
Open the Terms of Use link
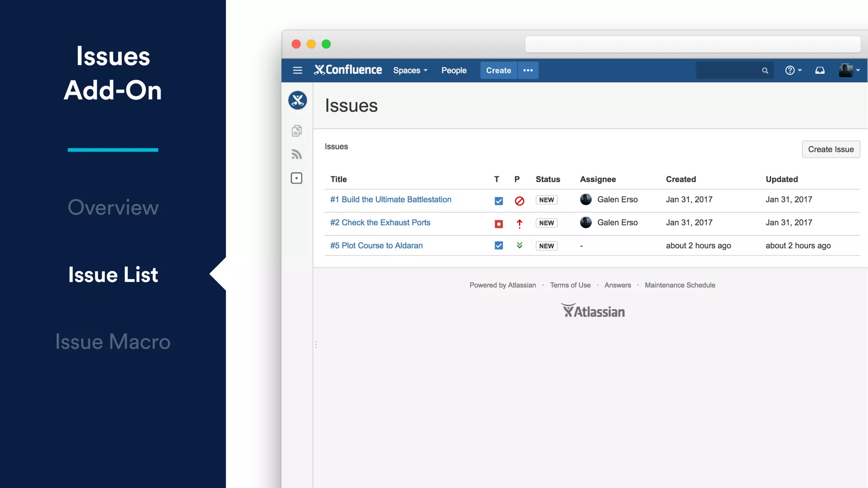tap(570, 285)
